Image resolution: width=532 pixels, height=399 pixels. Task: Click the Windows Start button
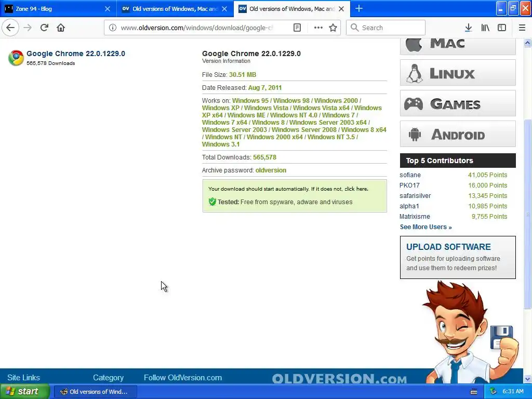pyautogui.click(x=25, y=392)
